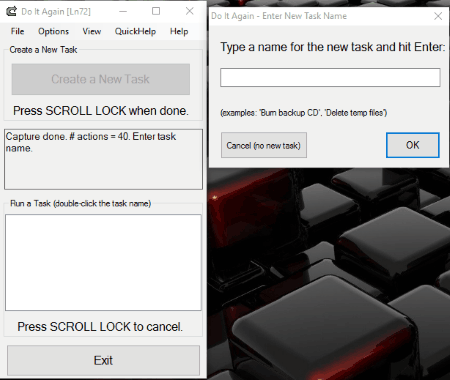This screenshot has height=380, width=450.
Task: Click the Exit button in main window
Action: (x=103, y=360)
